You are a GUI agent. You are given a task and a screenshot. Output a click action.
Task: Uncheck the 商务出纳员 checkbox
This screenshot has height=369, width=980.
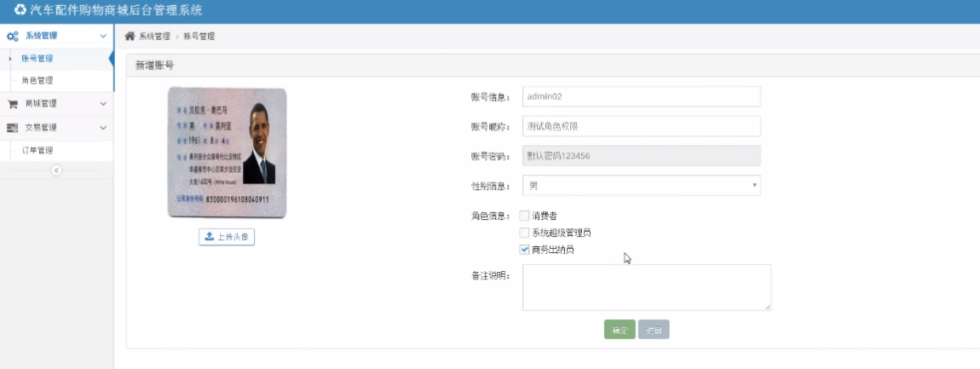click(524, 250)
